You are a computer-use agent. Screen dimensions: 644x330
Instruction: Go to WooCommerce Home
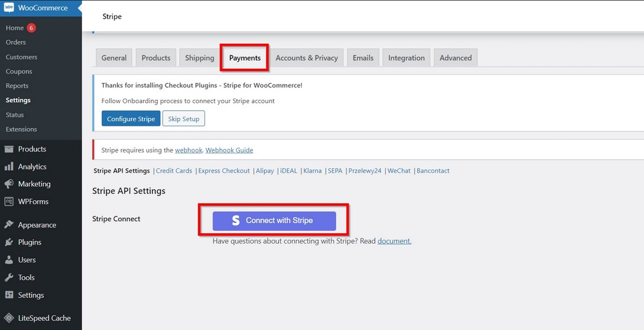click(15, 28)
